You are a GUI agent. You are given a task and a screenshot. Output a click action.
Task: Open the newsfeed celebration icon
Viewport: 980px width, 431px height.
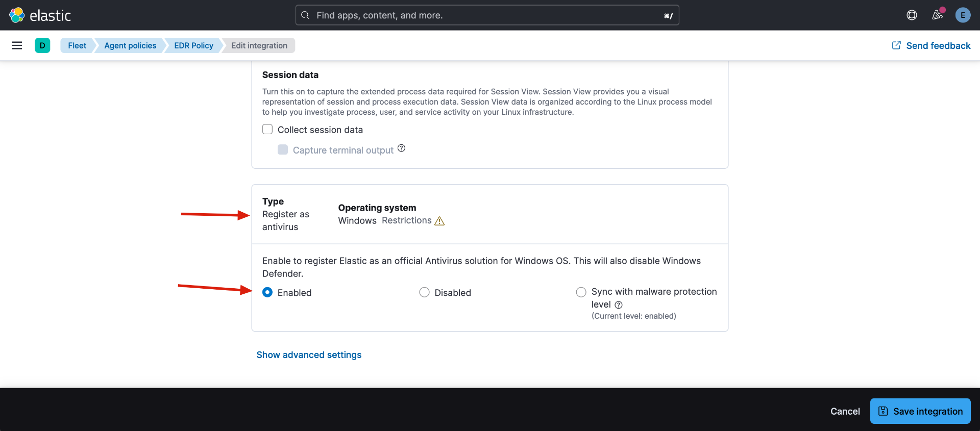[x=938, y=15]
